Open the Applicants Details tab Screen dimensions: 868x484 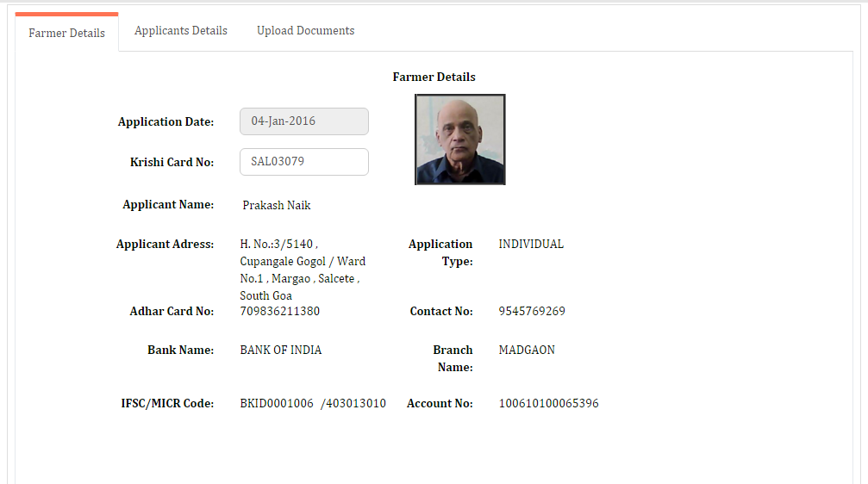pos(180,30)
